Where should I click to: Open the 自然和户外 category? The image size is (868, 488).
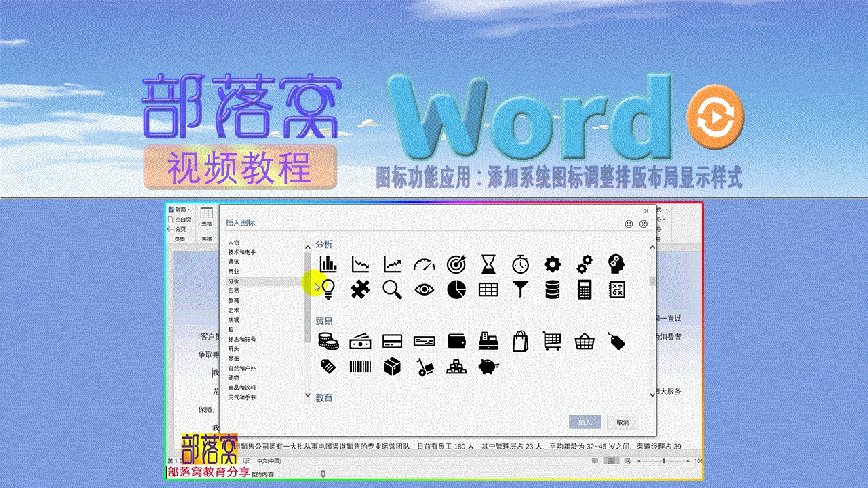[x=241, y=368]
